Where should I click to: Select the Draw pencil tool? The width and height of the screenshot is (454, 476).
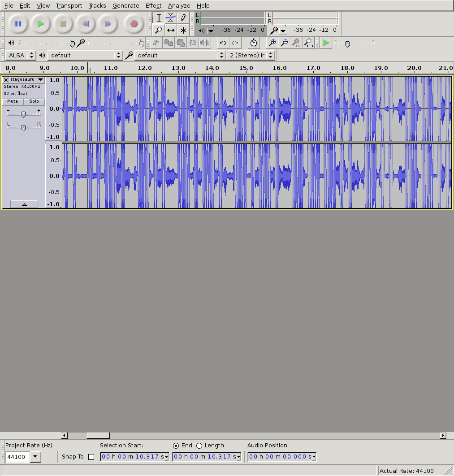click(x=183, y=18)
